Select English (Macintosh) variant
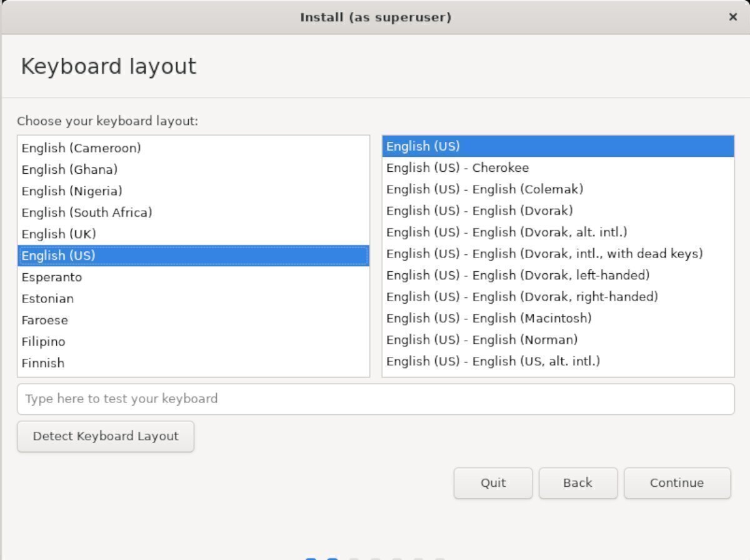Screen dimensions: 750x560 pos(487,318)
